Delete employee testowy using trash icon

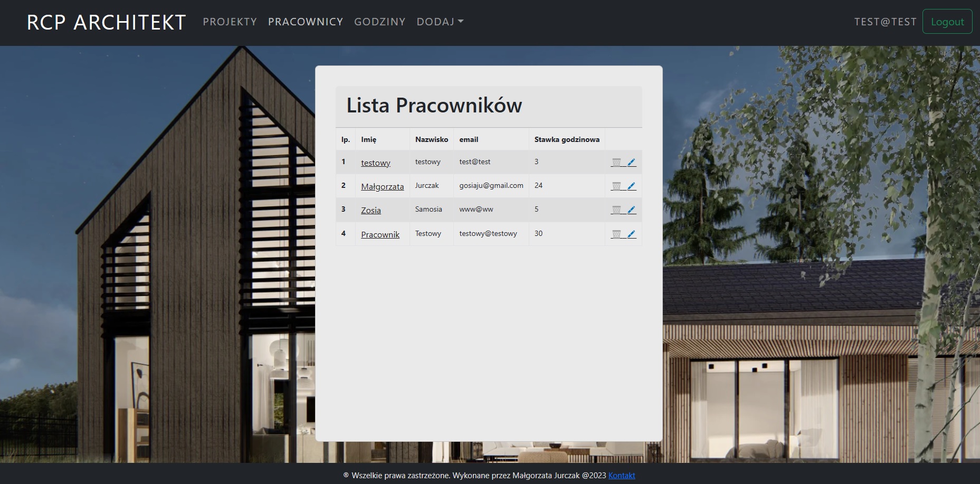pyautogui.click(x=616, y=162)
